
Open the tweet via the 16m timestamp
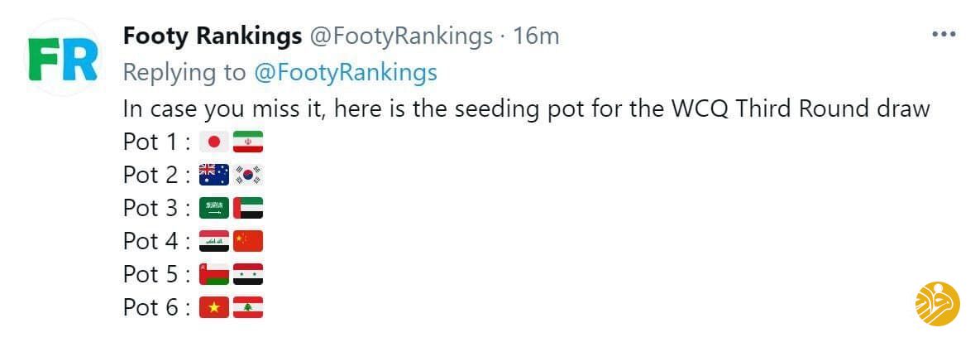click(536, 36)
